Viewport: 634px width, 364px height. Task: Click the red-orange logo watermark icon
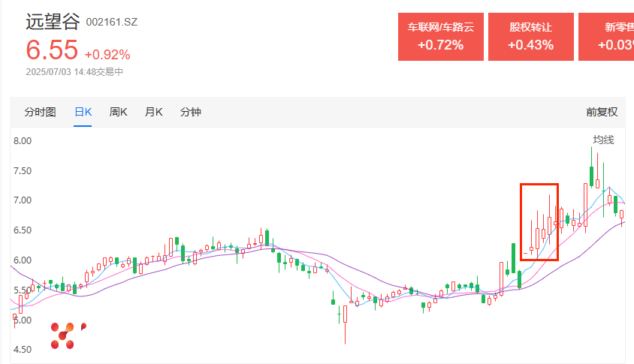point(65,335)
